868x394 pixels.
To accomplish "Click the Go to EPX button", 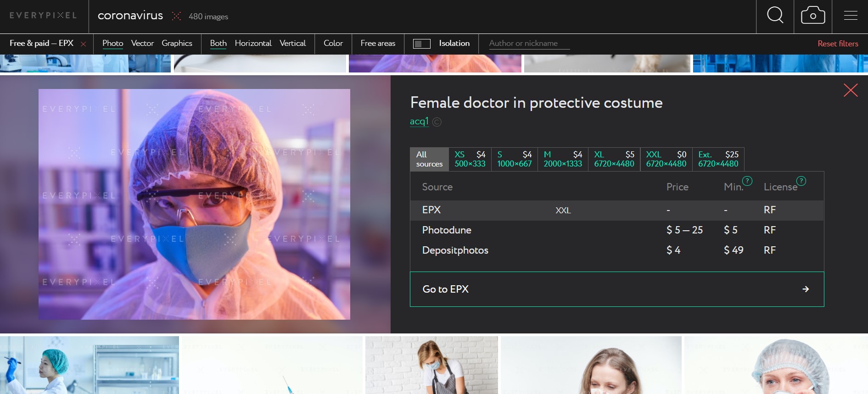I will (x=616, y=289).
